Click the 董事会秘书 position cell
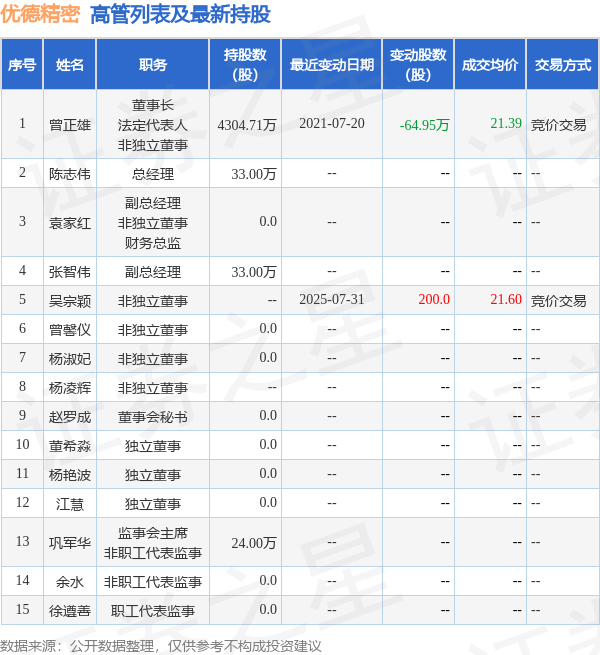The image size is (600, 655). (153, 417)
